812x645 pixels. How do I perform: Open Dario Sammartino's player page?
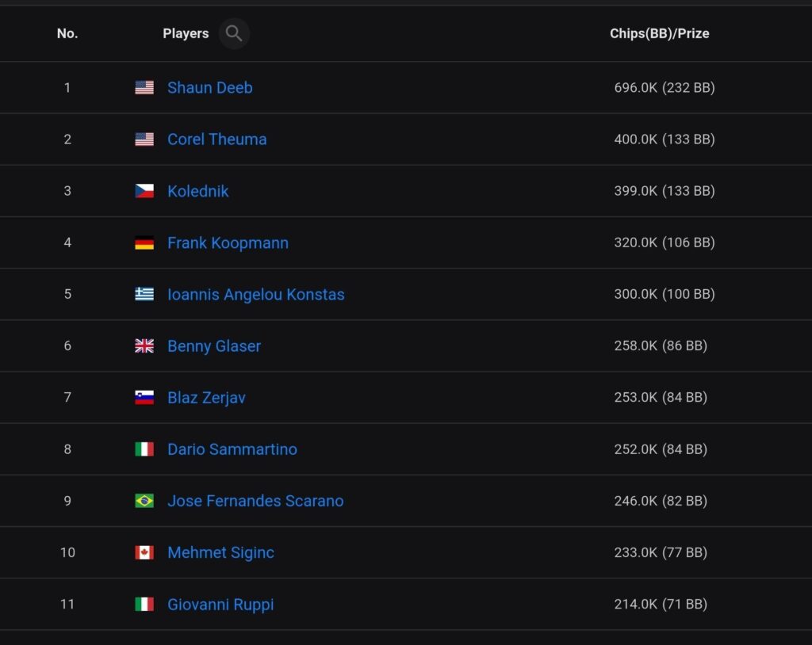[x=232, y=449]
